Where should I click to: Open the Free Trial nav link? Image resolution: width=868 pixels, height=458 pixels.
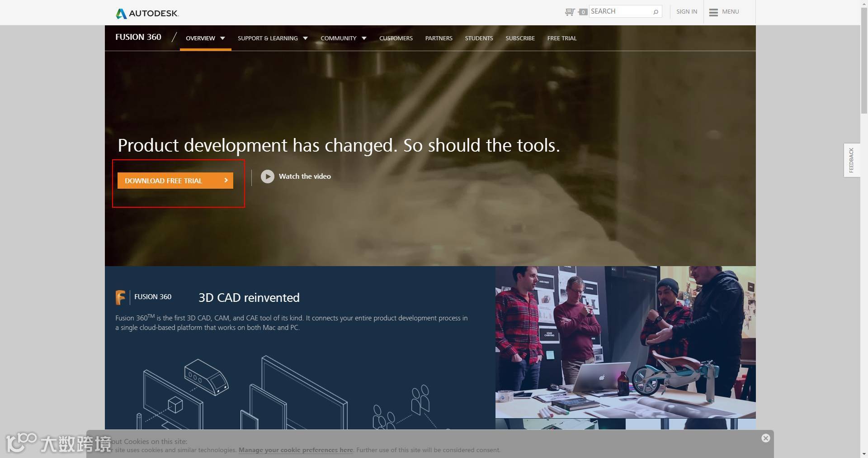coord(562,38)
